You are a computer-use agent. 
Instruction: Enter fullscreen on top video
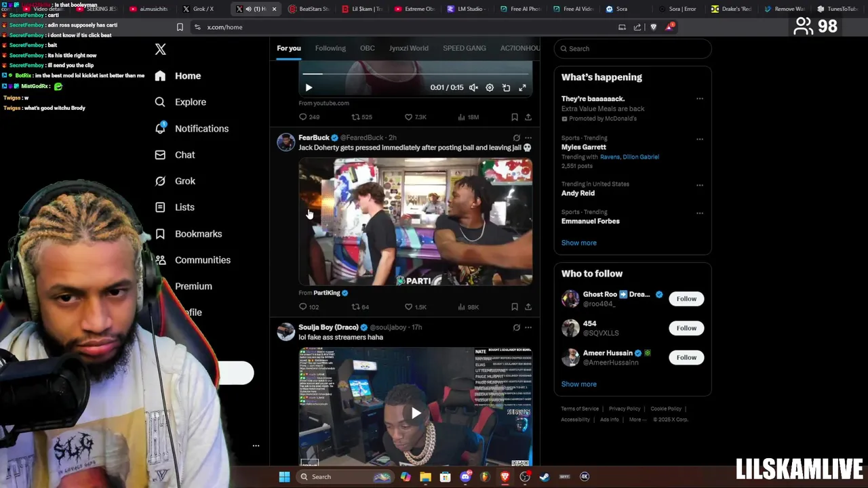point(522,87)
